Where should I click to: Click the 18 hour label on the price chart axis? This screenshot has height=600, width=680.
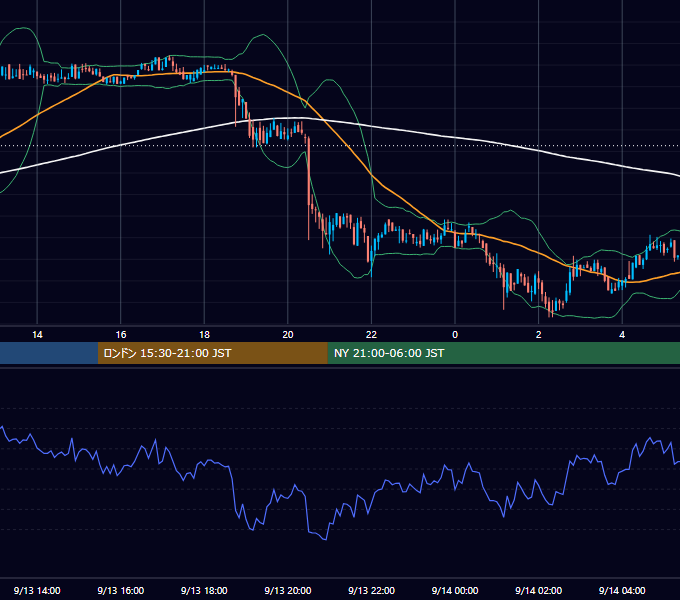[204, 335]
